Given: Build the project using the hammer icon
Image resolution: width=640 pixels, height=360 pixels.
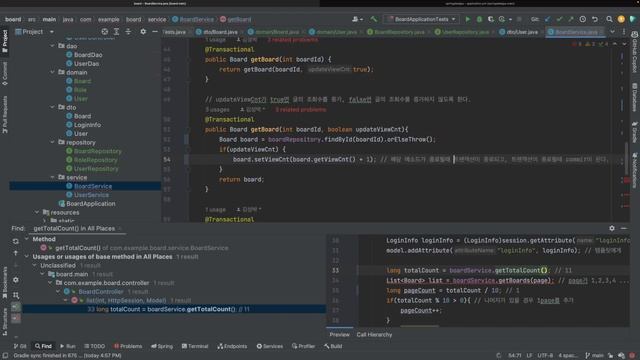Looking at the screenshot, I should [373, 19].
